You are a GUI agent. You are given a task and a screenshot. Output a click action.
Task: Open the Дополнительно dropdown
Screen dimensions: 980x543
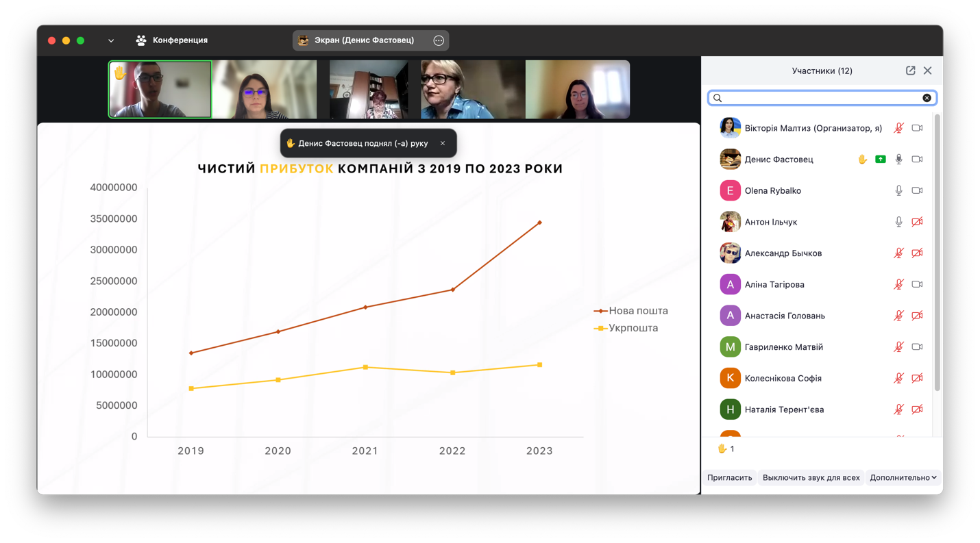(x=903, y=478)
